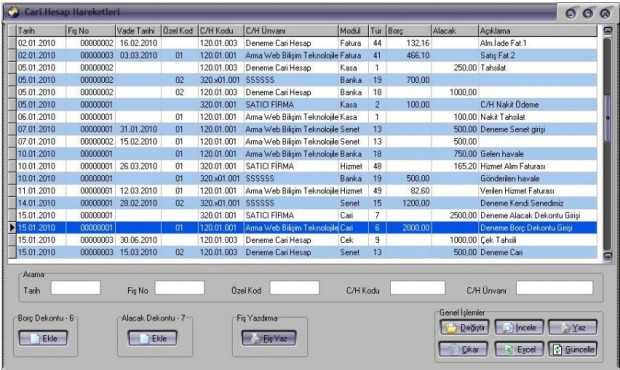Image resolution: width=620 pixels, height=370 pixels.
Task: Focus the C/H Kodu search field
Action: click(418, 288)
